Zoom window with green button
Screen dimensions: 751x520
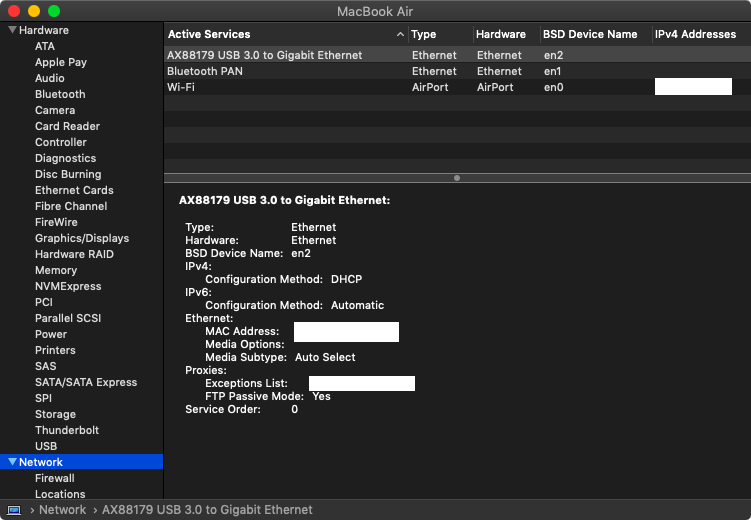point(54,11)
